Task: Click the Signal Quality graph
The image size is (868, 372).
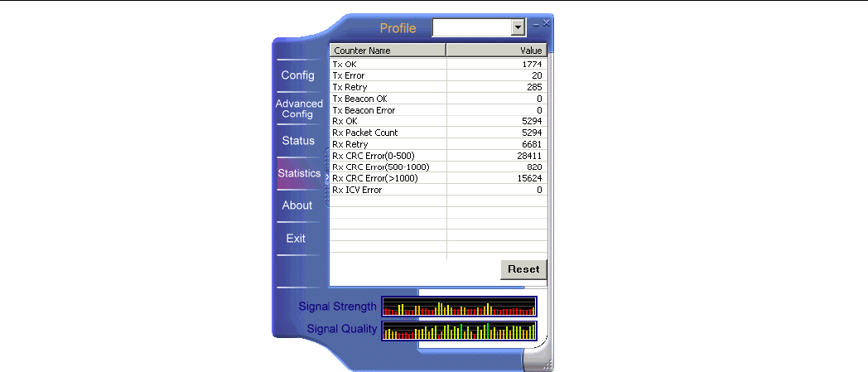Action: click(459, 331)
